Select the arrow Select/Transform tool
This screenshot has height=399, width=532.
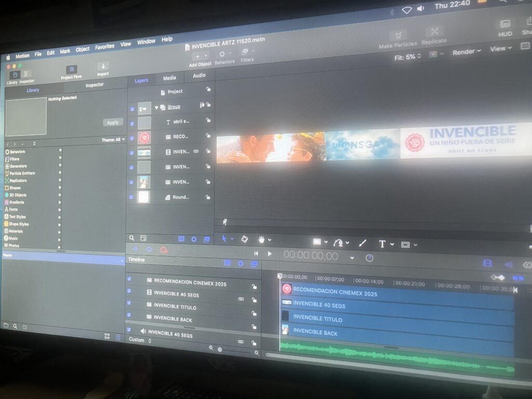[x=224, y=238]
